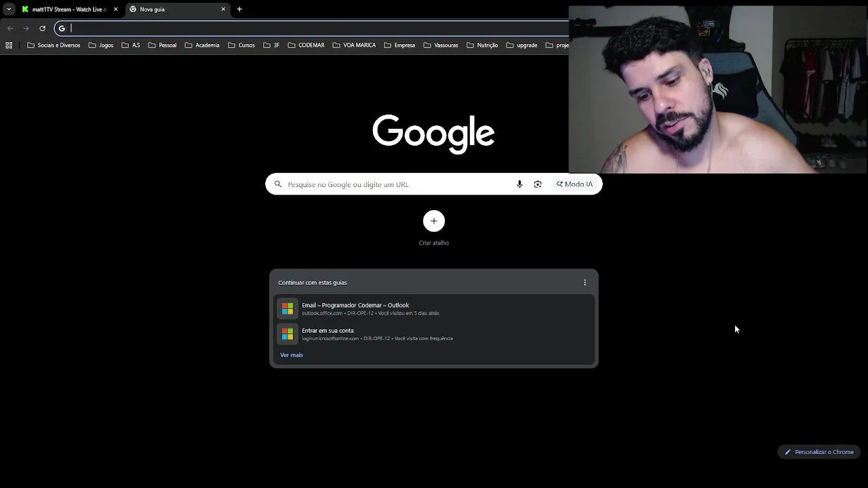
Task: Click the Microsoft logo beside the Outlook entry
Action: [288, 309]
